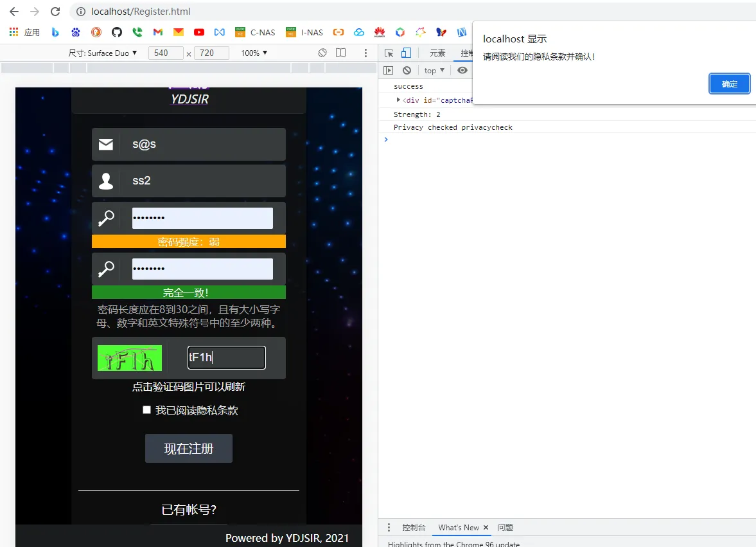Open the Gmail bookmark icon
The width and height of the screenshot is (756, 547).
[x=157, y=32]
